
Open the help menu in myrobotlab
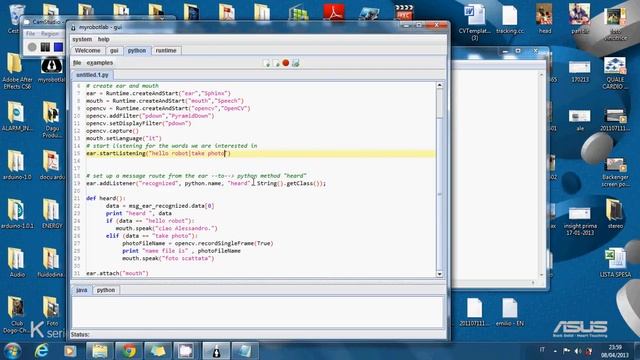(x=103, y=39)
